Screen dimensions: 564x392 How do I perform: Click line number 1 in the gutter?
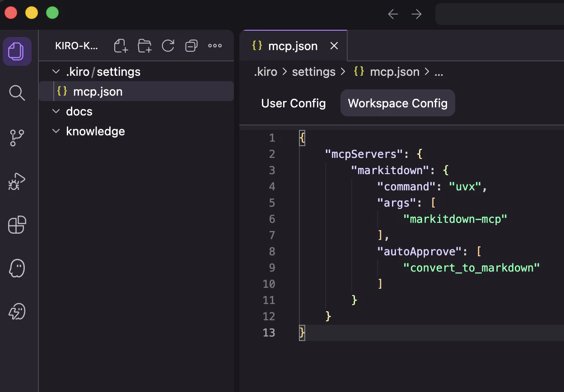[x=272, y=138]
